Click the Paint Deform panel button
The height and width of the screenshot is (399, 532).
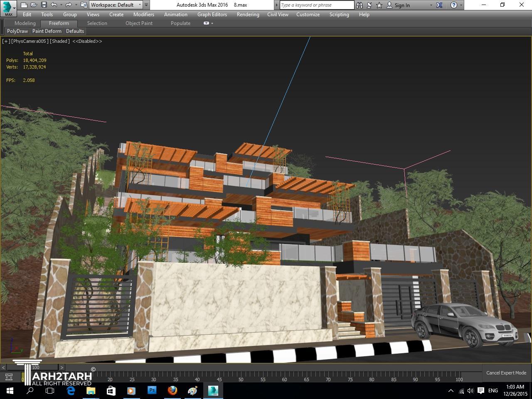tap(47, 31)
